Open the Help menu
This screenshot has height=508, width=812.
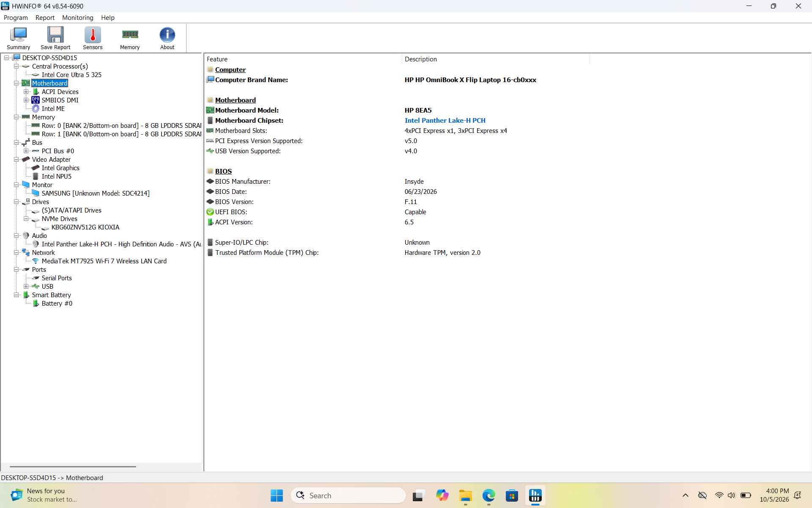pos(107,18)
